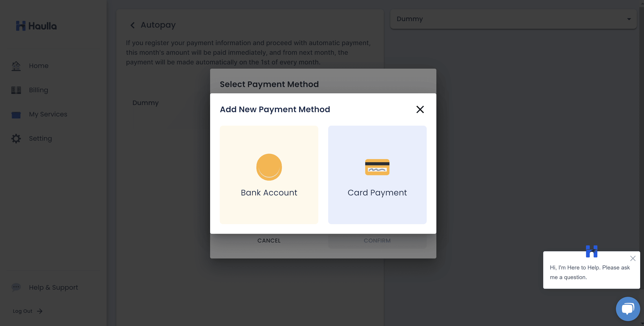Viewport: 644px width, 326px height.
Task: Open the blue chat widget button
Action: (627, 309)
